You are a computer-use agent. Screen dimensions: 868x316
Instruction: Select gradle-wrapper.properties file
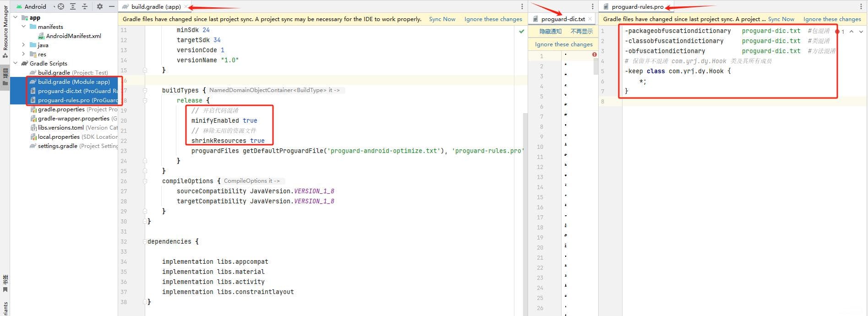(74, 118)
